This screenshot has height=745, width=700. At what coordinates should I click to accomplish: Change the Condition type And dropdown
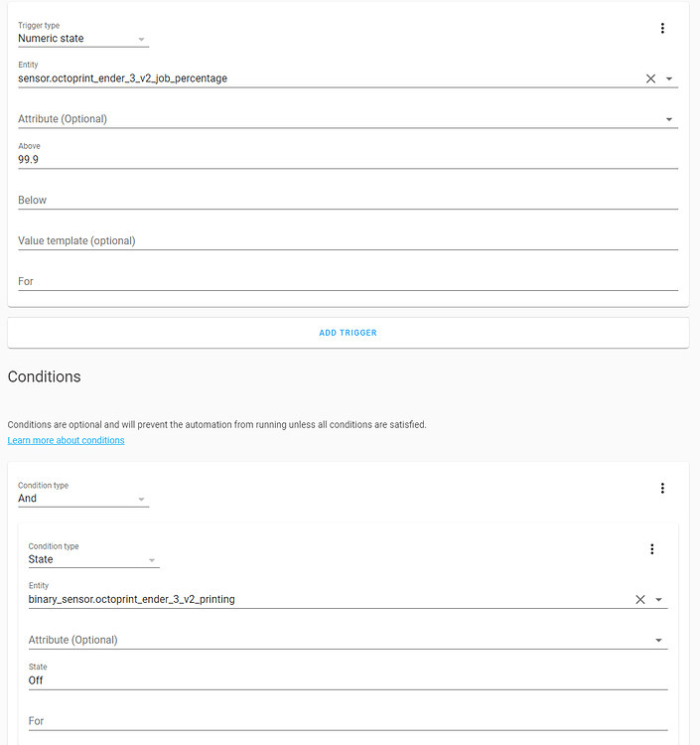pos(83,494)
